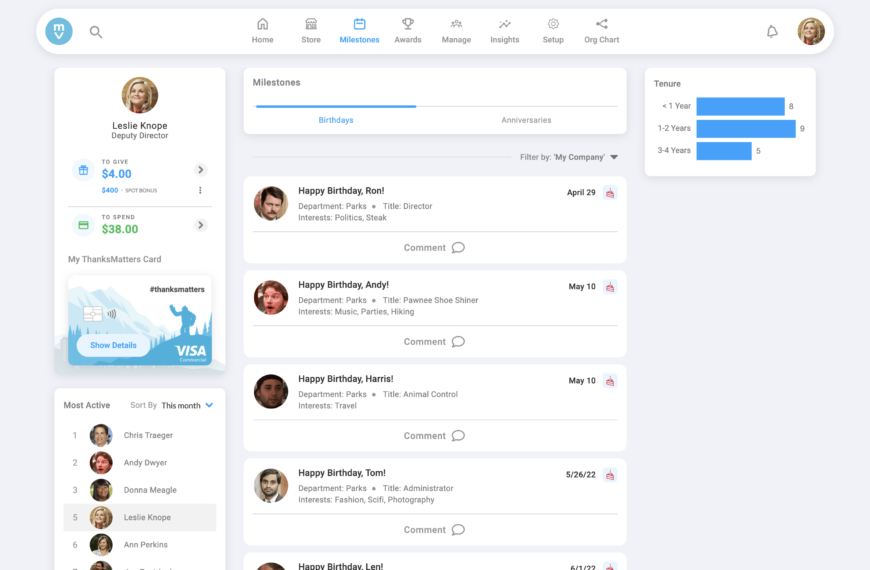
Task: Expand the To Give chevron arrow
Action: tap(201, 170)
